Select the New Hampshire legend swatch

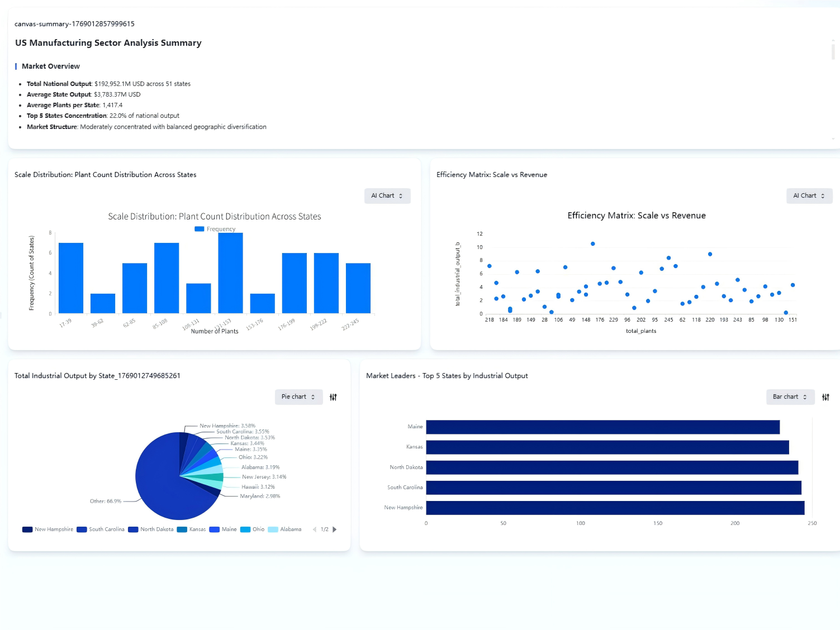[27, 529]
